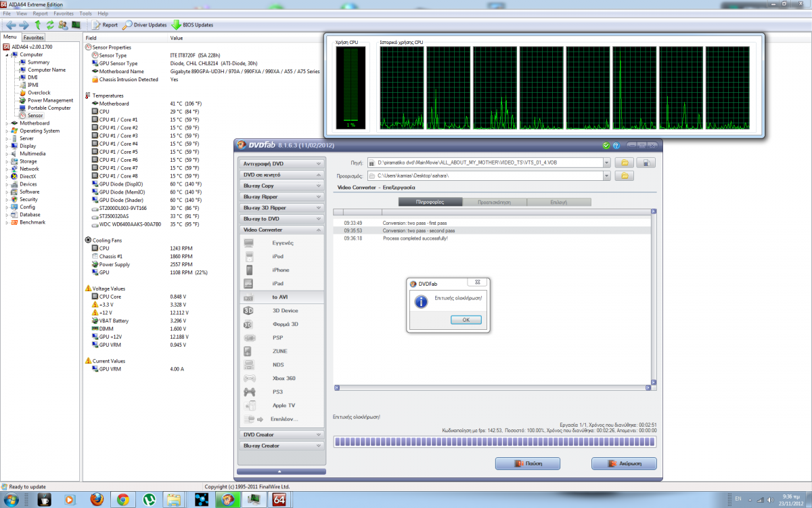
Task: Browse source folder icon in DVDFab
Action: point(624,163)
